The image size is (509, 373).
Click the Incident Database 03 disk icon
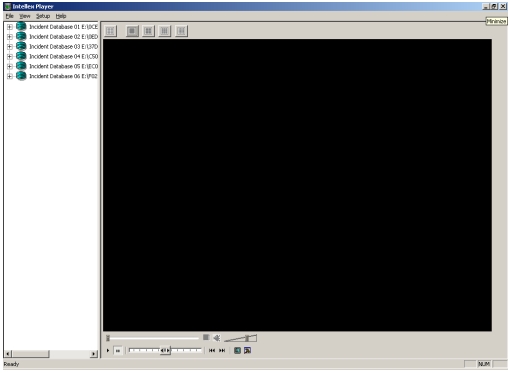pyautogui.click(x=21, y=46)
